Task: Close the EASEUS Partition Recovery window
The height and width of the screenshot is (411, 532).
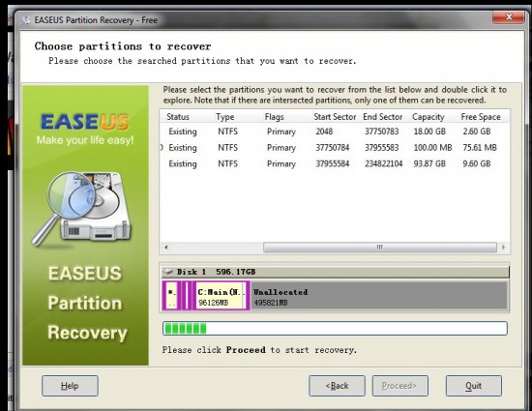Action: (508, 16)
